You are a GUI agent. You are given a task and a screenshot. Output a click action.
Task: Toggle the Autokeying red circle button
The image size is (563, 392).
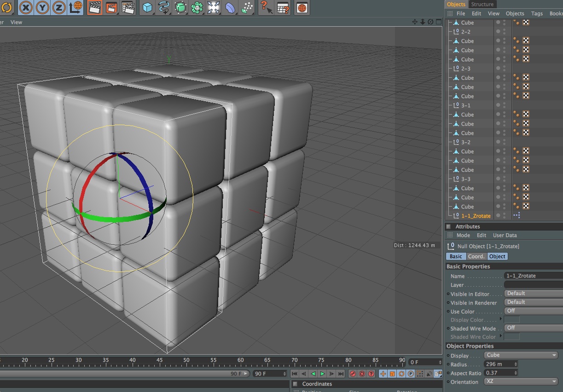click(362, 374)
